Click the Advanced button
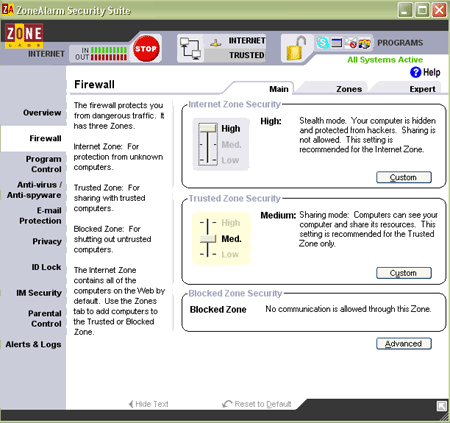 point(404,344)
